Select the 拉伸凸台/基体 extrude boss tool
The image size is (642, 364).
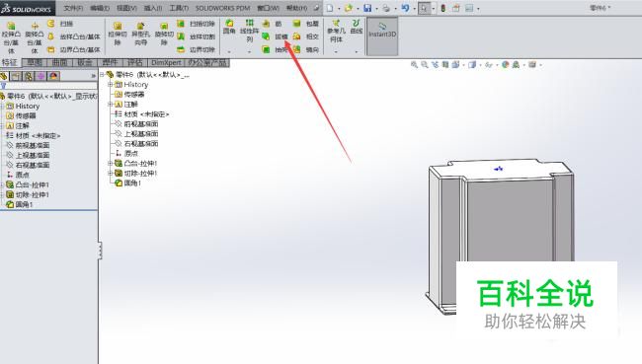click(x=11, y=37)
